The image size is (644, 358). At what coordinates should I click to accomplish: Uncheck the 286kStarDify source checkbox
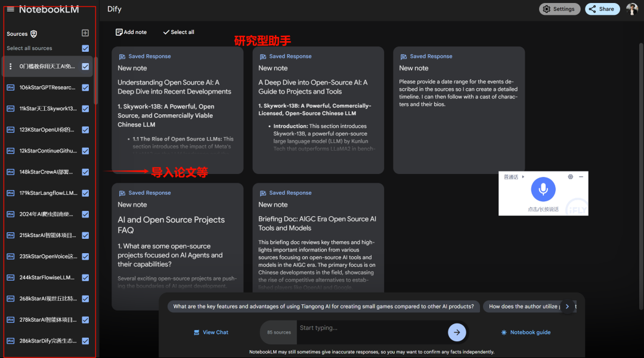[x=85, y=341]
